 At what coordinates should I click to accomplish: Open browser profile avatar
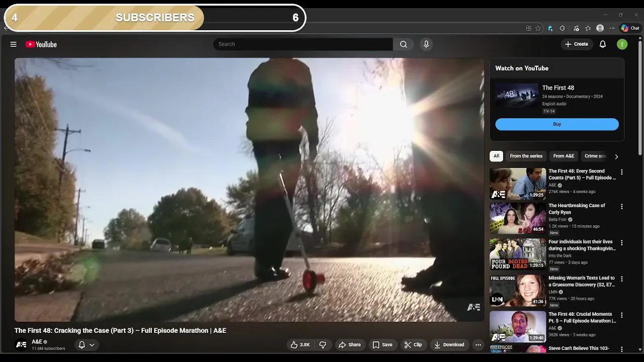point(600,28)
